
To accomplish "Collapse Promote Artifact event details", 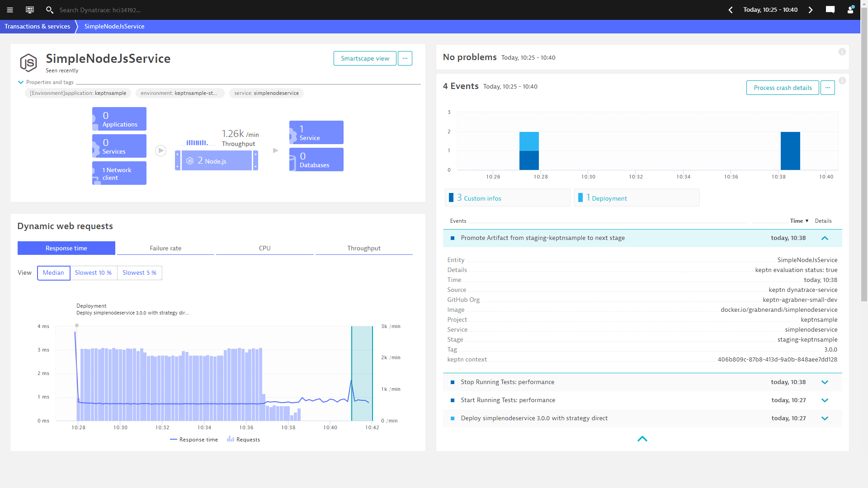I will tap(825, 238).
